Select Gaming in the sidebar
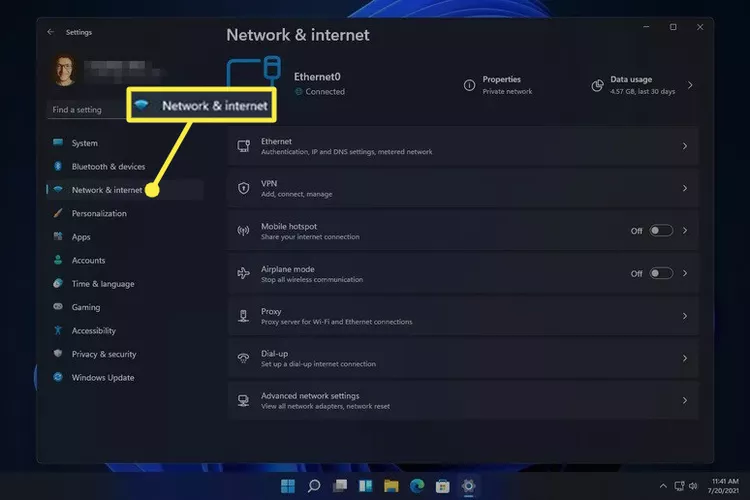 click(x=124, y=307)
